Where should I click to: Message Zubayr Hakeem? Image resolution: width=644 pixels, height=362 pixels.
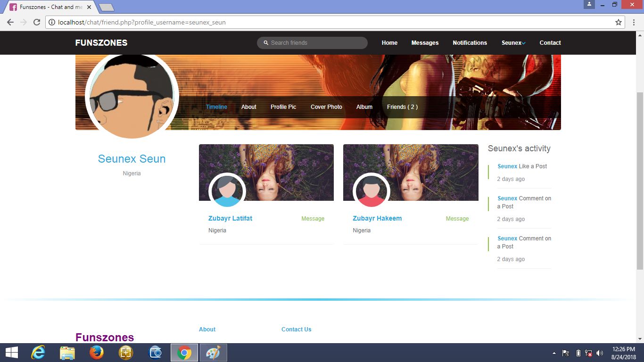[457, 219]
